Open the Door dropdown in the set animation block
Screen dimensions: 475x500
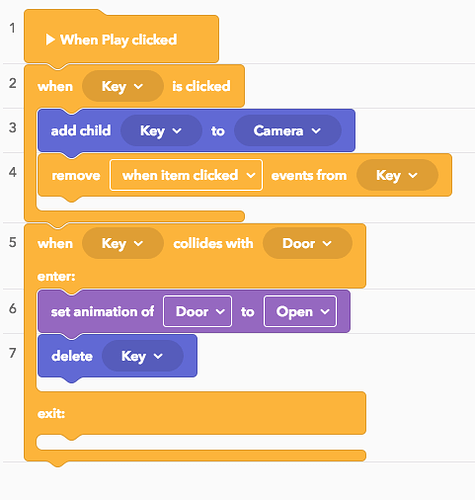[197, 312]
